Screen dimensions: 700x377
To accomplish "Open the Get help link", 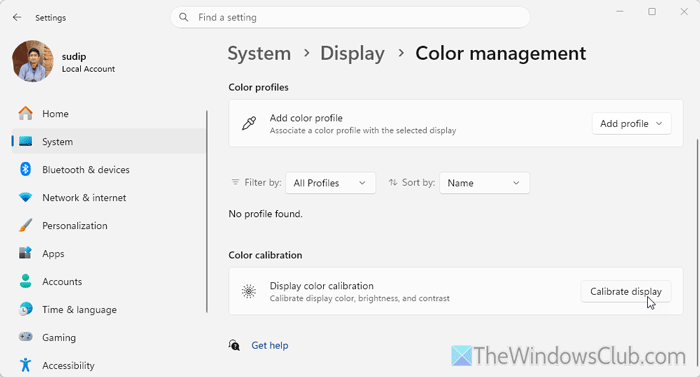I will (x=270, y=345).
